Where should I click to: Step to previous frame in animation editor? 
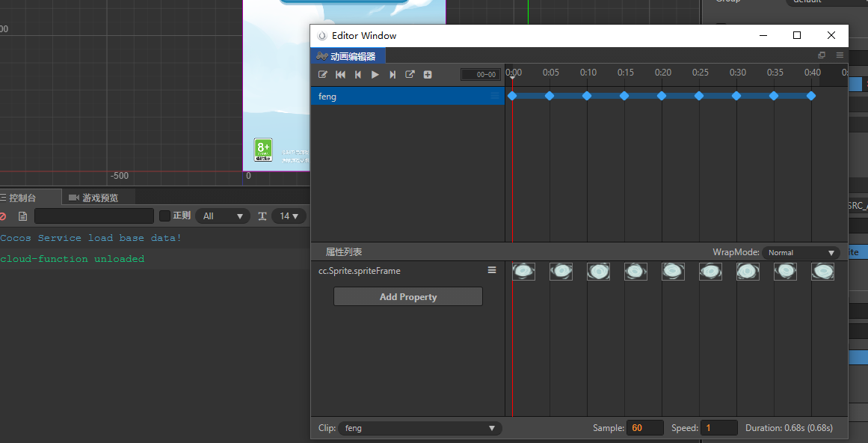tap(358, 75)
